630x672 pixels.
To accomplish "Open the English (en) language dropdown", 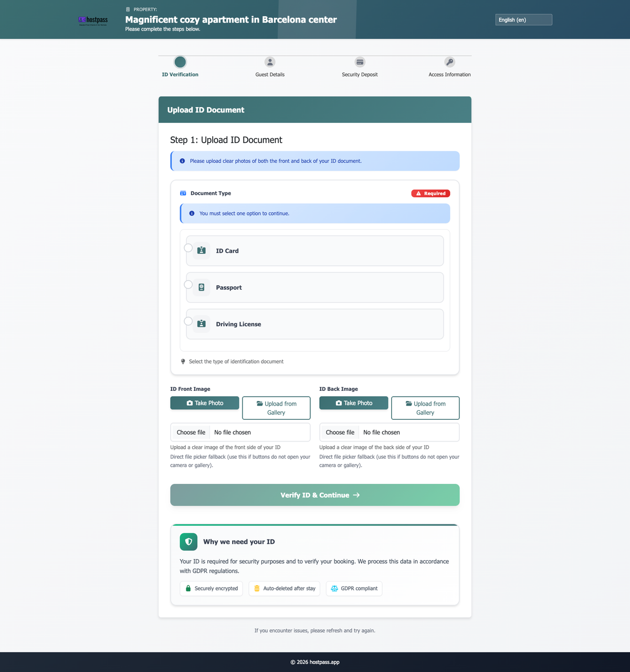I will tap(523, 19).
